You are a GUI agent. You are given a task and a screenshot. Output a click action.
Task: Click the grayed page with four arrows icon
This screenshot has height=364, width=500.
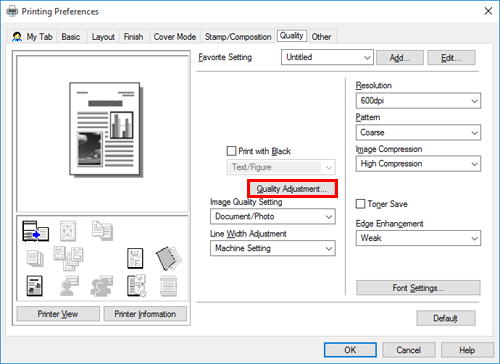point(68,231)
